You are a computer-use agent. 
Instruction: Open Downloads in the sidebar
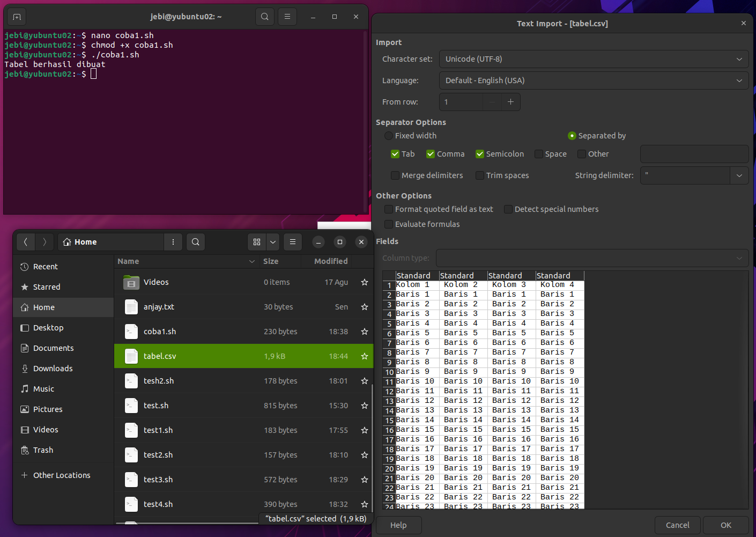[x=63, y=369]
